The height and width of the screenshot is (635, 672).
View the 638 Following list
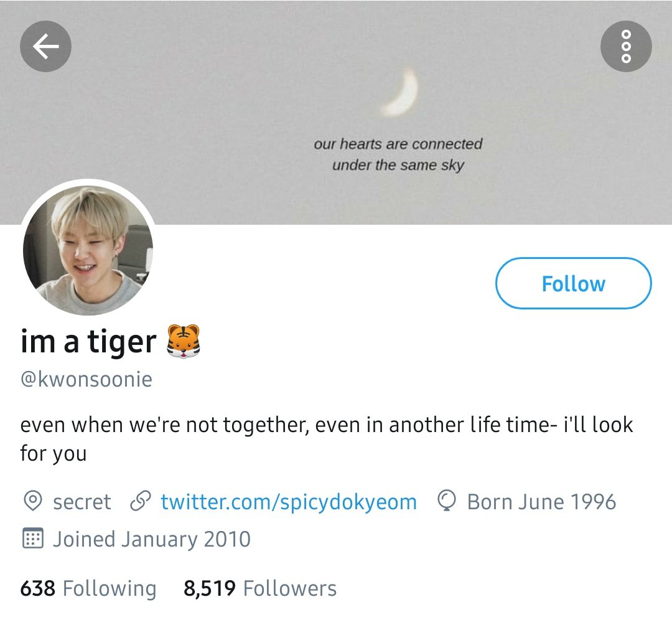point(88,588)
